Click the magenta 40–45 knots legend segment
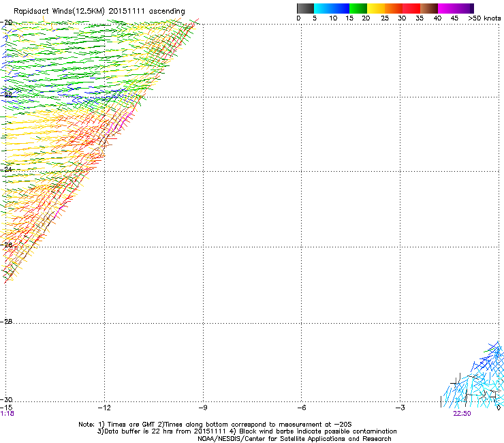The width and height of the screenshot is (504, 443). tap(447, 8)
